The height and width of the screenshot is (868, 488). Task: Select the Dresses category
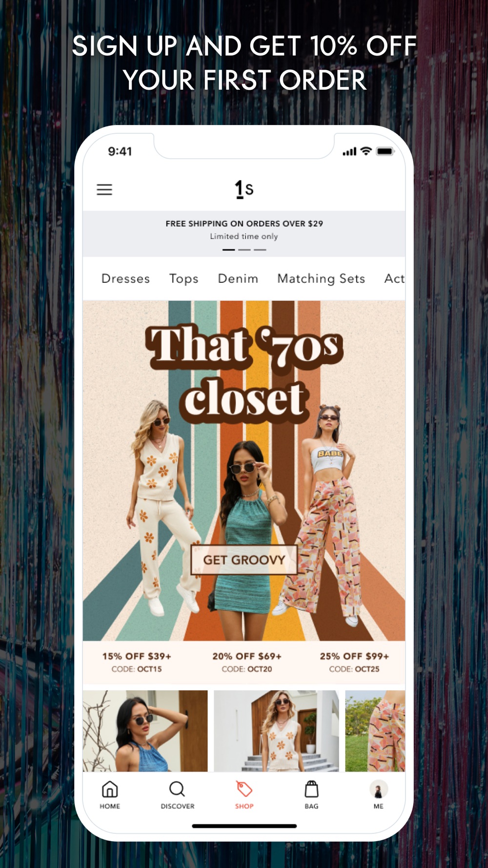pos(125,279)
